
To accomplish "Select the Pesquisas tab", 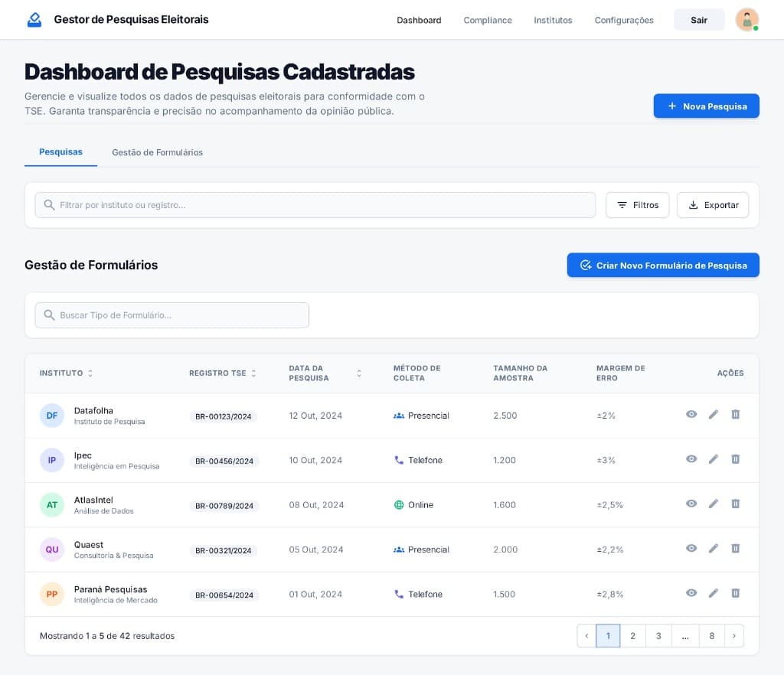I will tap(60, 152).
